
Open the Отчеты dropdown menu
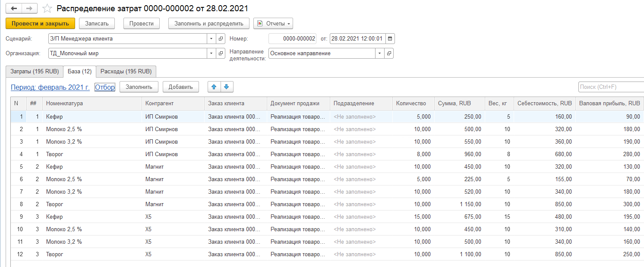[273, 24]
